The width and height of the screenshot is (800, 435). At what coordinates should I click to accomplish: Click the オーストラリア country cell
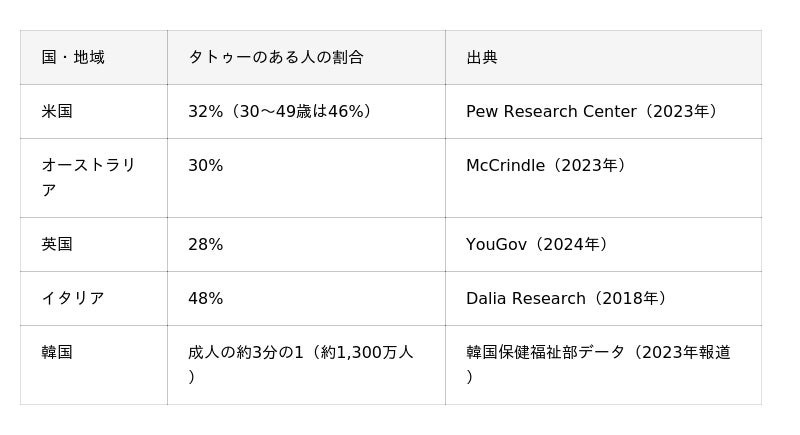[94, 178]
